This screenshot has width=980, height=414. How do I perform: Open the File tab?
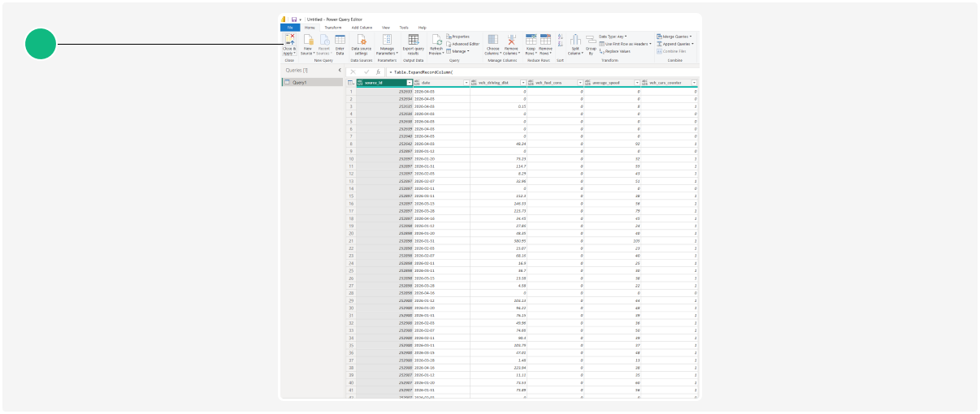[290, 28]
